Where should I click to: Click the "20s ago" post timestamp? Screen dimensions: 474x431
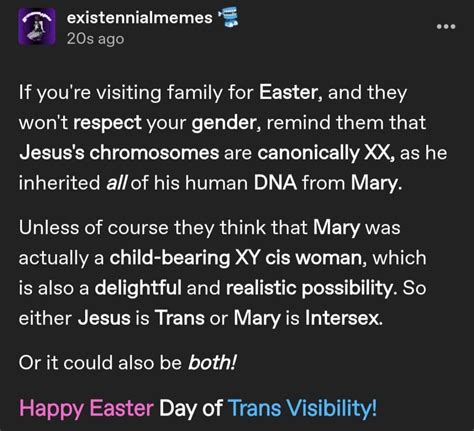[95, 39]
